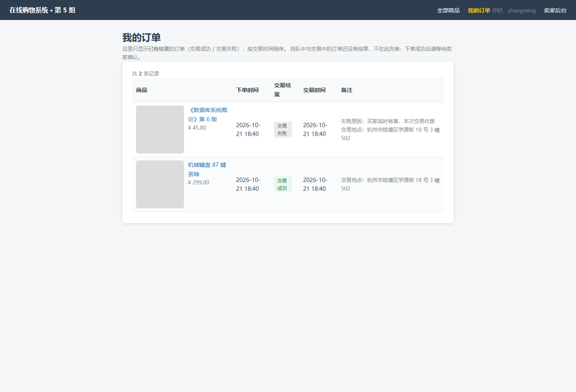576x392 pixels.
Task: Click the 失败原因 note in the first row
Action: pyautogui.click(x=388, y=121)
